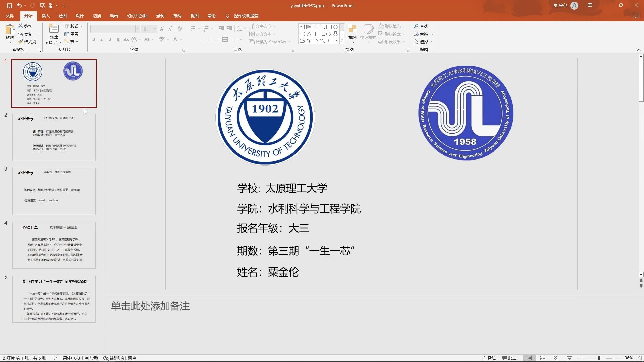Screen dimensions: 644x362
Task: Switch to the Design (设计) tab
Action: (79, 16)
